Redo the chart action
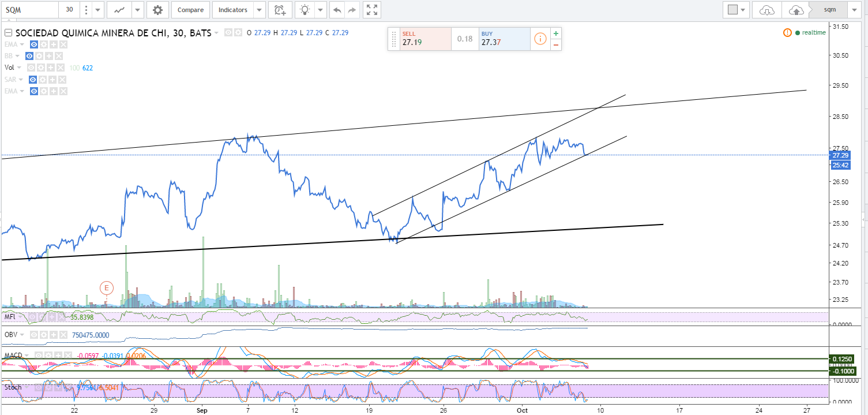 click(352, 10)
